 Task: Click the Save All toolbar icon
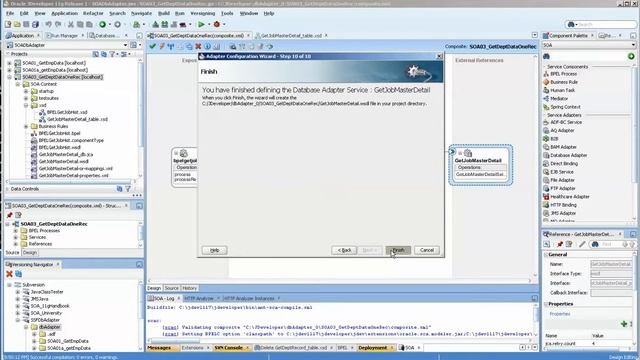[36, 24]
